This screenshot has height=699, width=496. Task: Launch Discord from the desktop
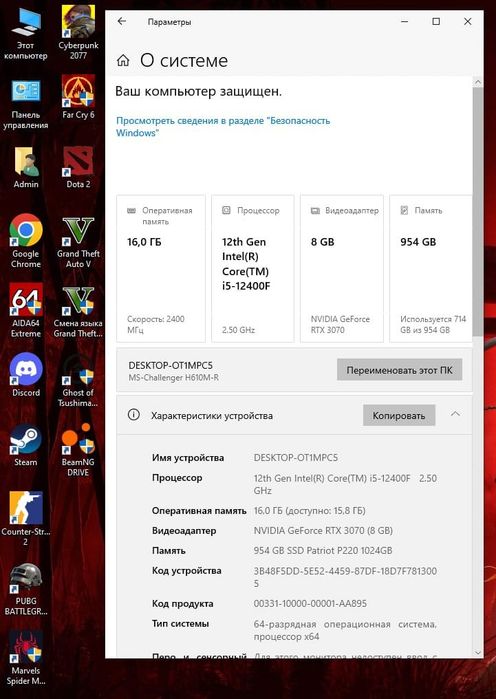tap(26, 375)
